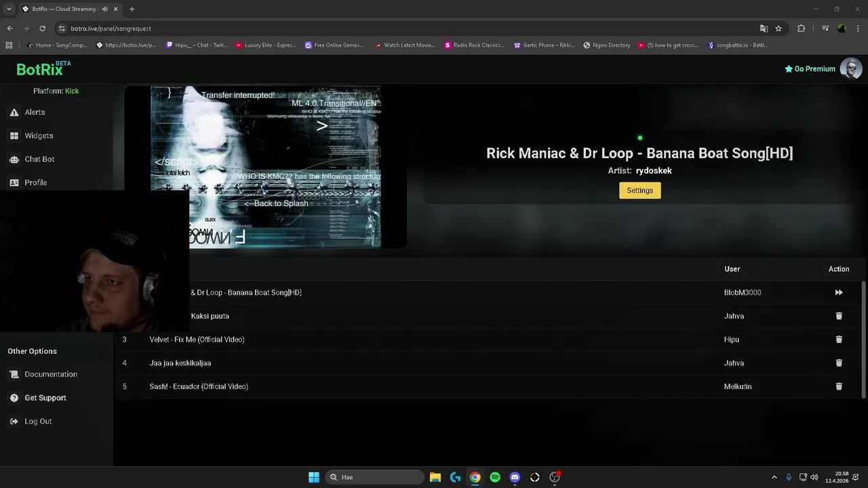
Task: Open the media controls button in Chrome
Action: click(825, 28)
